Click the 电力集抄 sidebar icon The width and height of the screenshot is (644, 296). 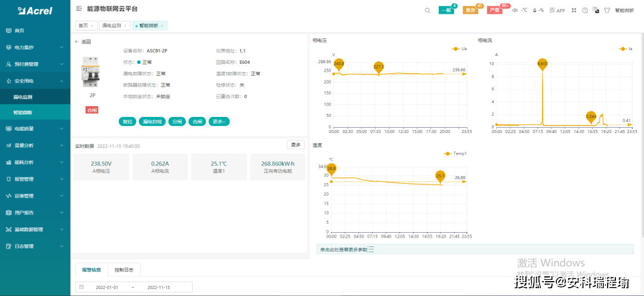pyautogui.click(x=8, y=47)
